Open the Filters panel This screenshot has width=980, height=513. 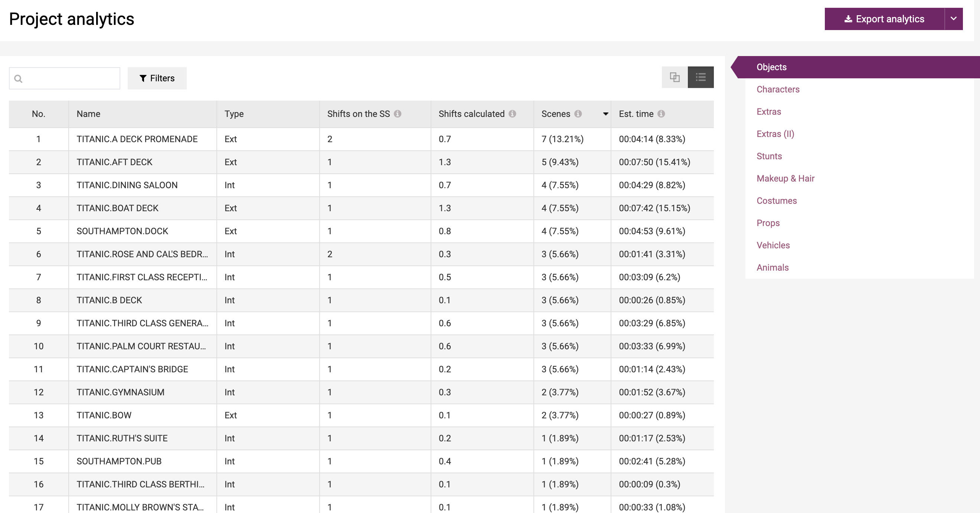click(157, 78)
